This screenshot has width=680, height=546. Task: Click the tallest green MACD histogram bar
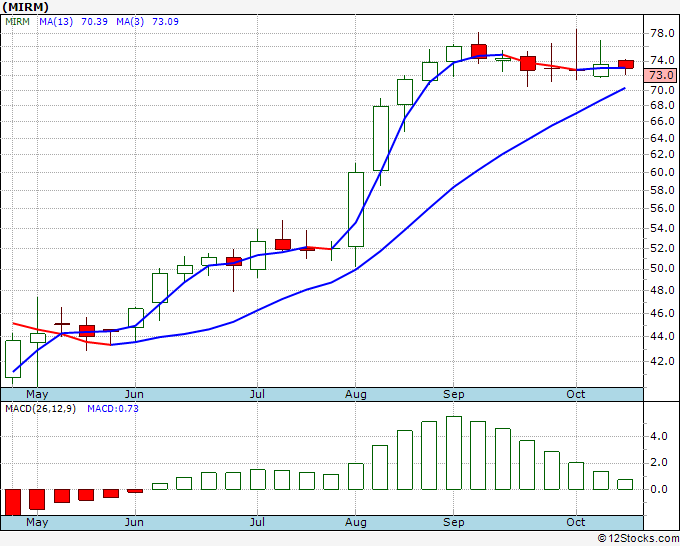pyautogui.click(x=454, y=453)
